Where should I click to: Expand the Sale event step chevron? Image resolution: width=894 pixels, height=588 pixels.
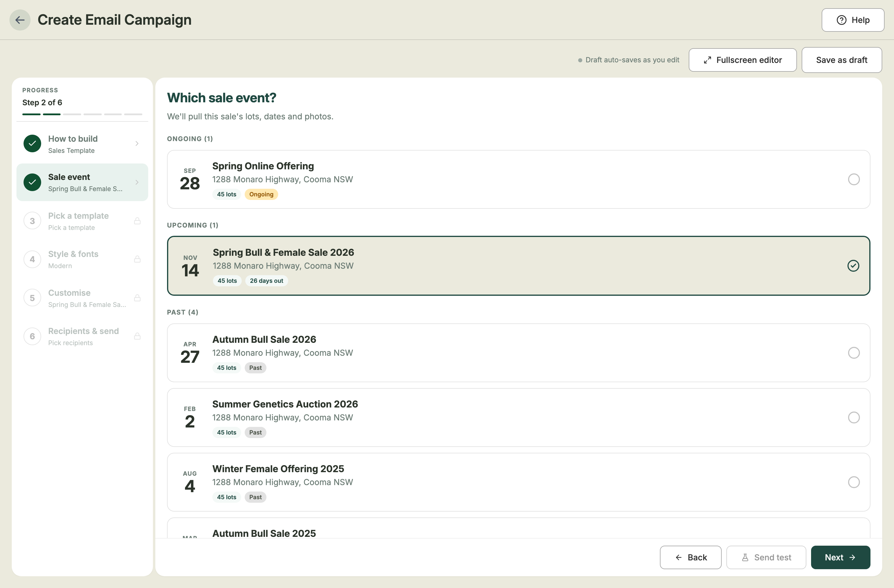[137, 182]
